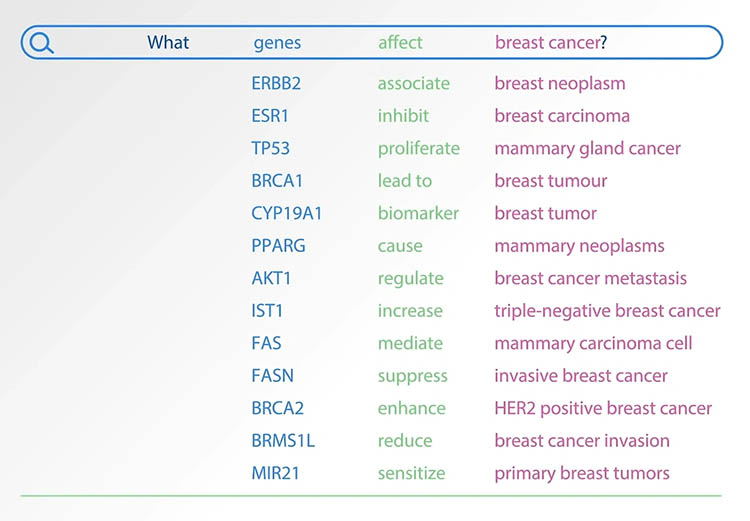Click 'triple-negative breast cancer' suggestion
The image size is (750, 521).
[607, 311]
